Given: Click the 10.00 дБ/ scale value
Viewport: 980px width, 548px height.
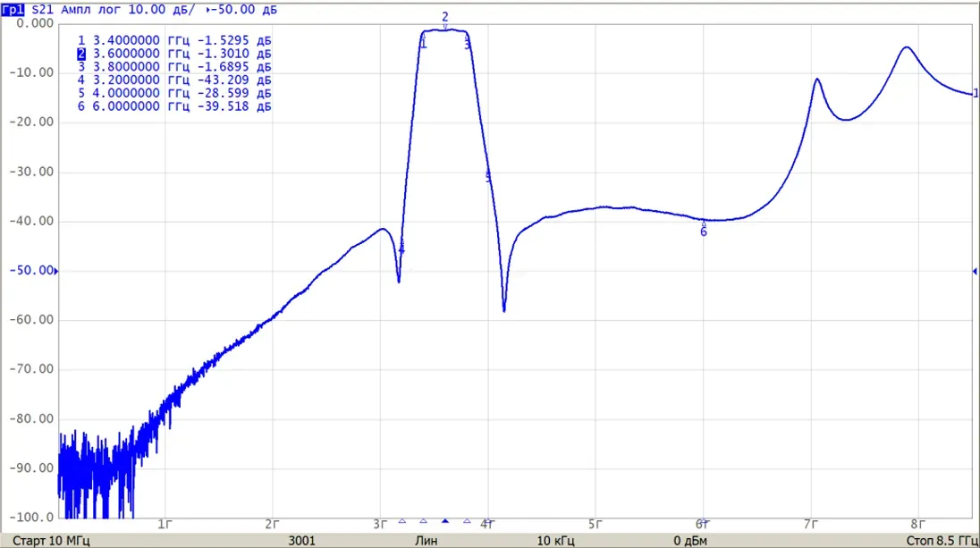Looking at the screenshot, I should (161, 9).
